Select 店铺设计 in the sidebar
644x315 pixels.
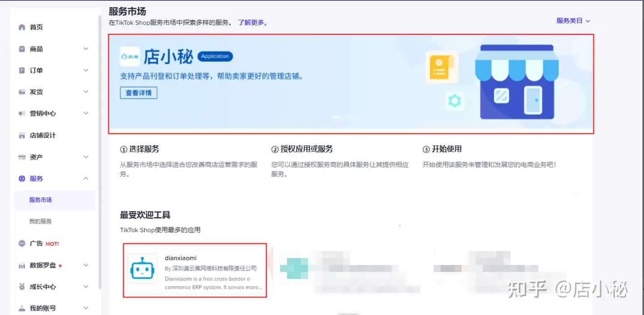pyautogui.click(x=43, y=135)
